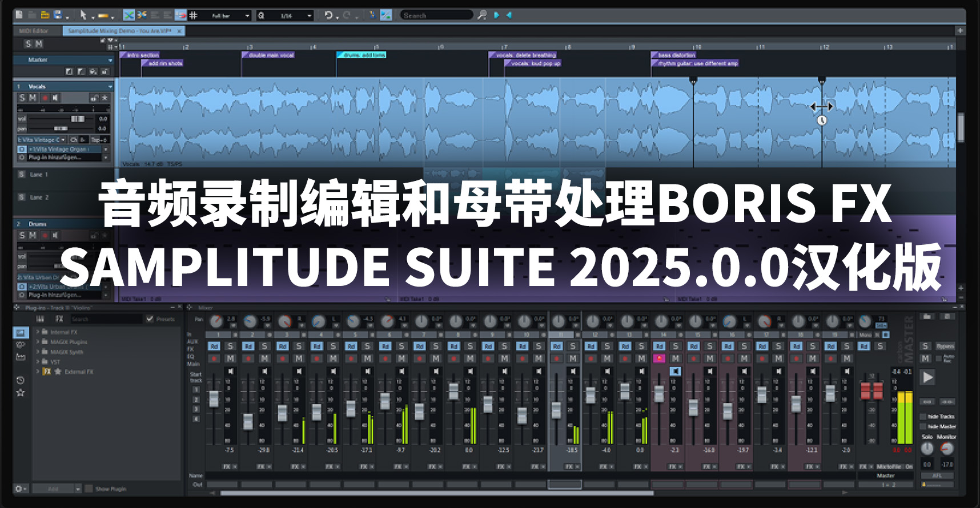Select the FX category icon in the Plug-ins panel
This screenshot has height=508, width=980.
pos(59,319)
